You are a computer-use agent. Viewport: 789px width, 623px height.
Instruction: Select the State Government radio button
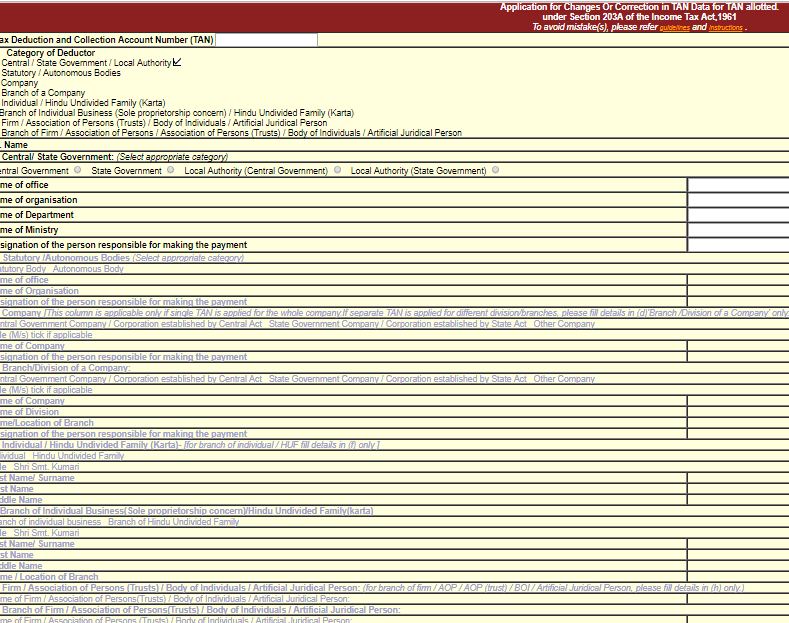pyautogui.click(x=171, y=170)
